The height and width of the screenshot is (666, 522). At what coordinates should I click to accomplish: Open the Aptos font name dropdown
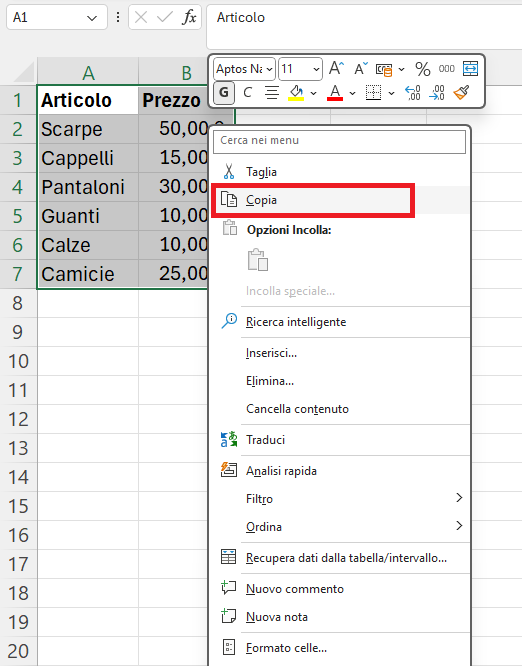tap(244, 69)
